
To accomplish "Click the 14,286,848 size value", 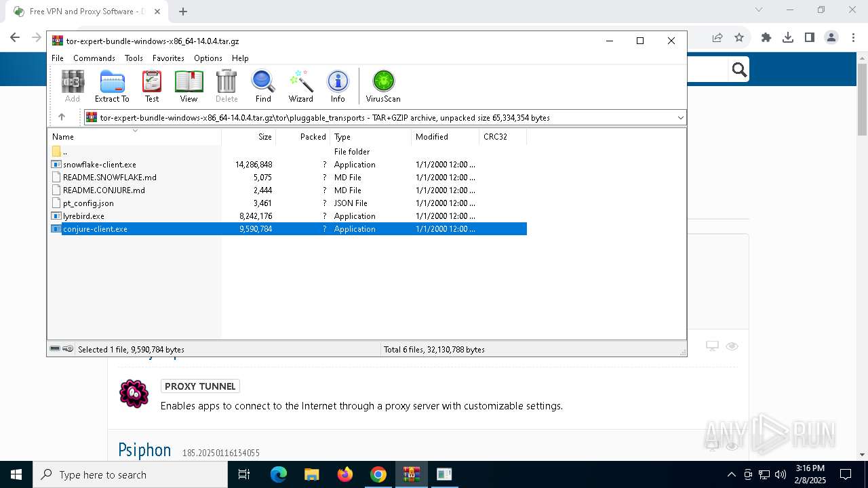I will pos(254,165).
